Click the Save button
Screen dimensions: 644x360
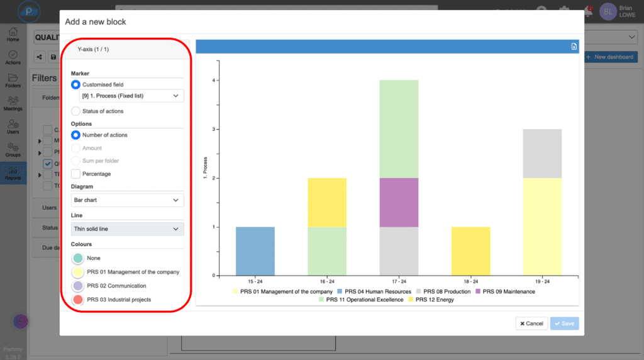click(564, 323)
